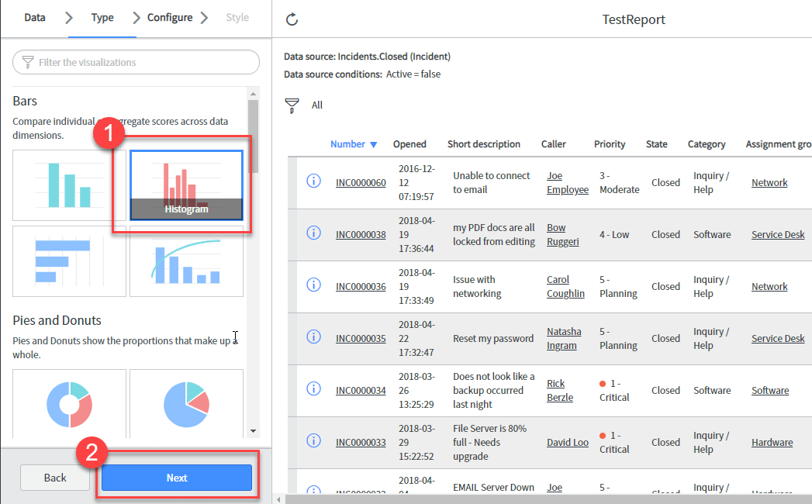The width and height of the screenshot is (812, 504).
Task: Click the table horizontal scrollbar left arrow
Action: click(278, 499)
